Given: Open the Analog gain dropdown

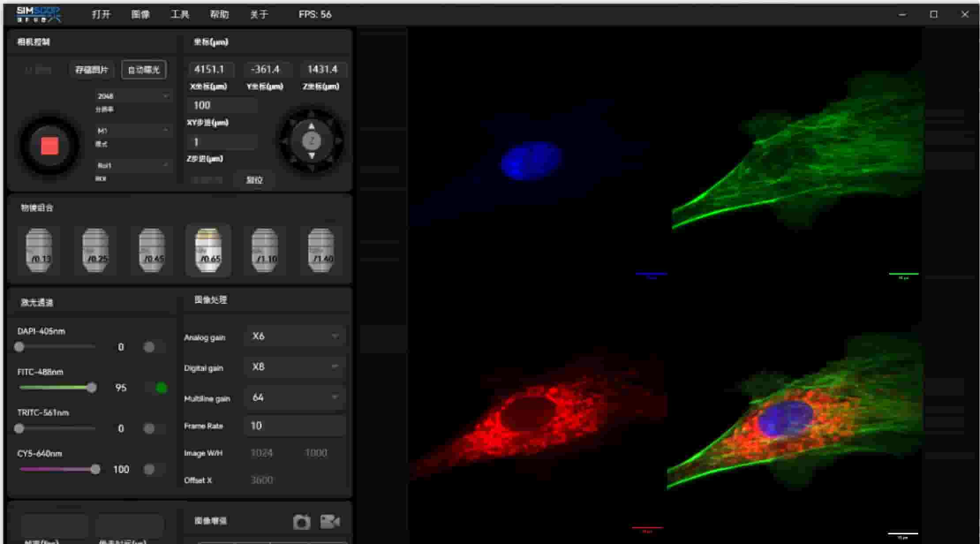Looking at the screenshot, I should (x=294, y=336).
